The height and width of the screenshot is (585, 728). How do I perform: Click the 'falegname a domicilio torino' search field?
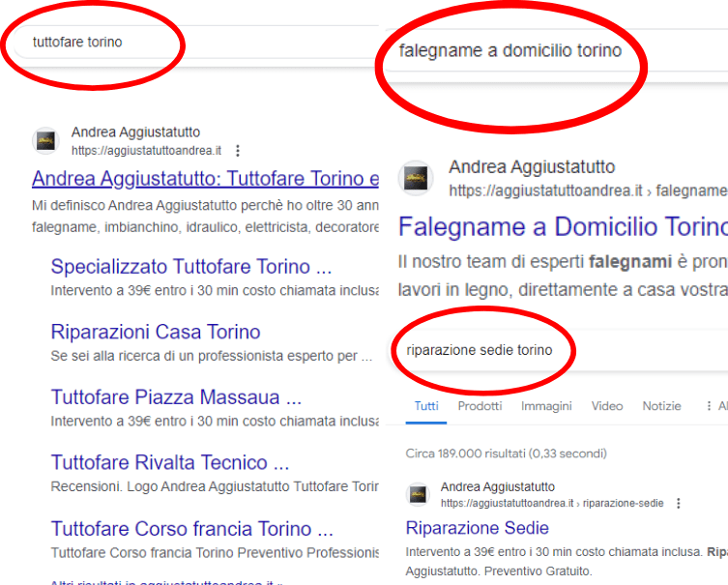[555, 50]
